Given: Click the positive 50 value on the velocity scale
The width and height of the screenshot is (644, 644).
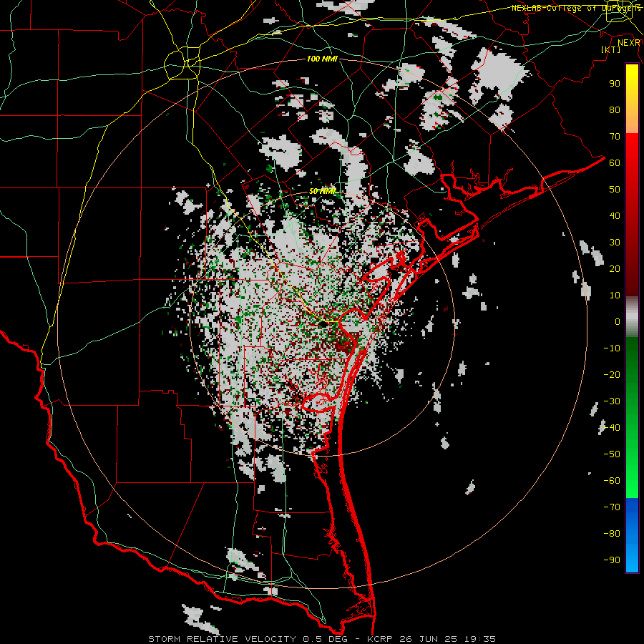Looking at the screenshot, I should [615, 190].
